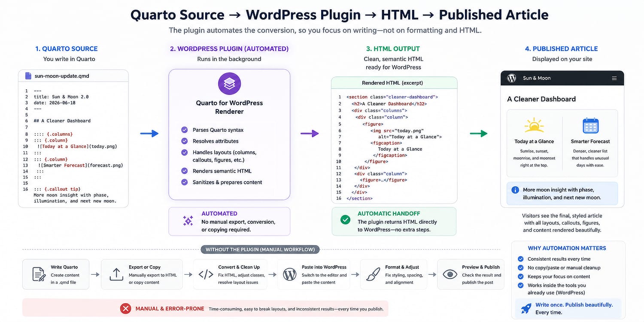Click the sparkles icon in the Automated box
The image size is (644, 322).
click(188, 221)
